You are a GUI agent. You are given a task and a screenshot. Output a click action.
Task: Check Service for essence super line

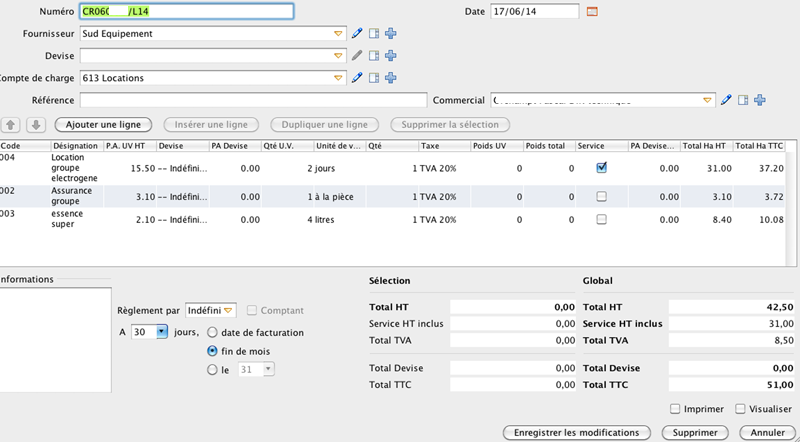(602, 219)
